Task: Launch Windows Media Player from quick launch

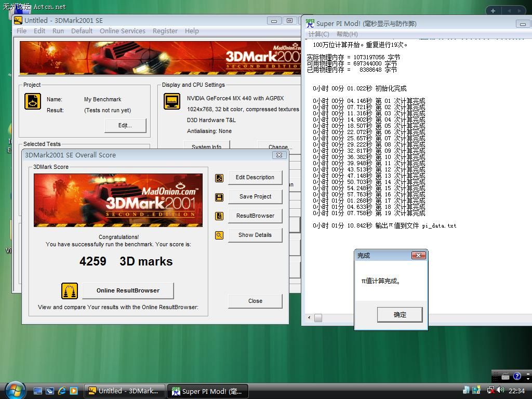Action: coord(74,391)
